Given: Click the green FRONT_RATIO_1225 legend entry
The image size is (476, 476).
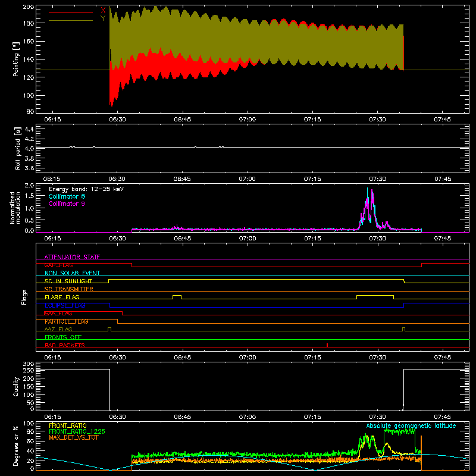Looking at the screenshot, I should click(x=77, y=431).
